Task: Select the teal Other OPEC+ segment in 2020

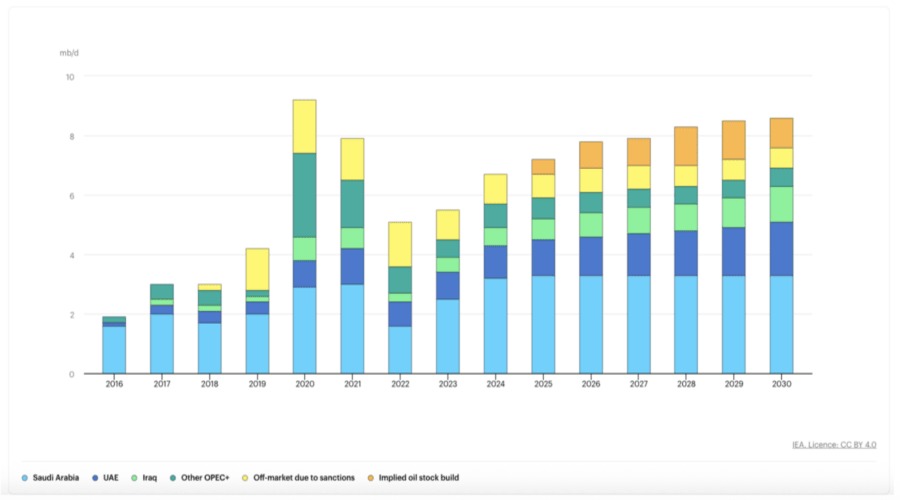Action: tap(304, 195)
